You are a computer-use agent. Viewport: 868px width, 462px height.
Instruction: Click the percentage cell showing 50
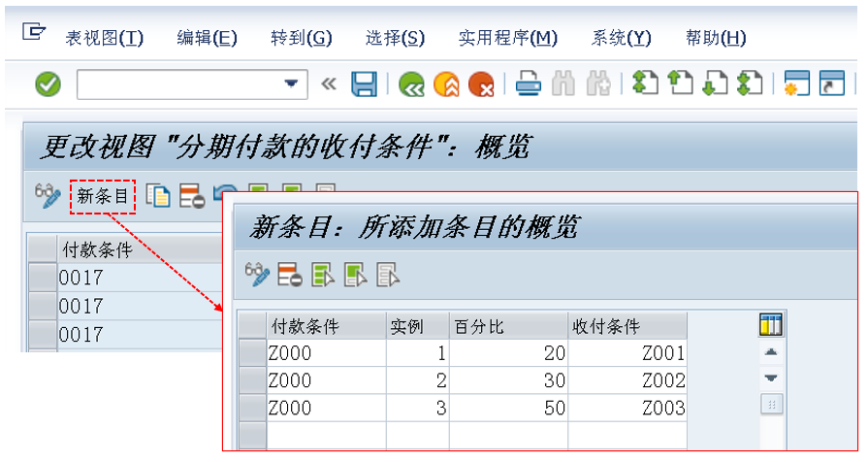pyautogui.click(x=509, y=408)
